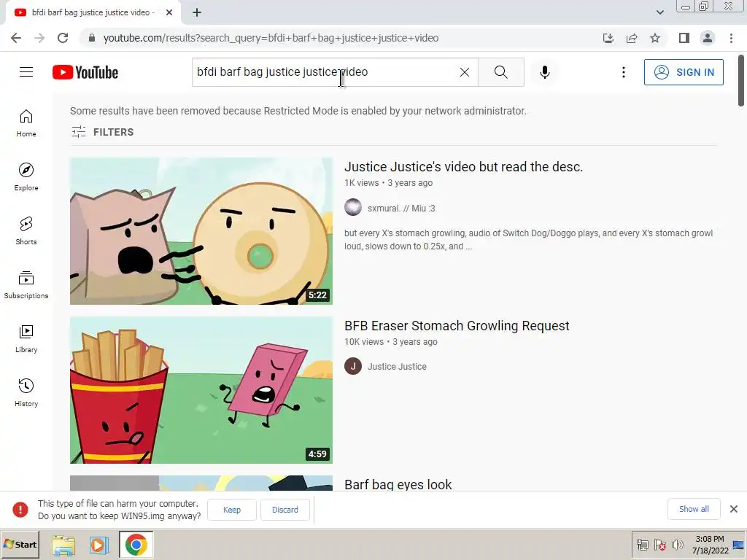Open 'Barf bag eyes look' video title
Image resolution: width=747 pixels, height=560 pixels.
(398, 484)
